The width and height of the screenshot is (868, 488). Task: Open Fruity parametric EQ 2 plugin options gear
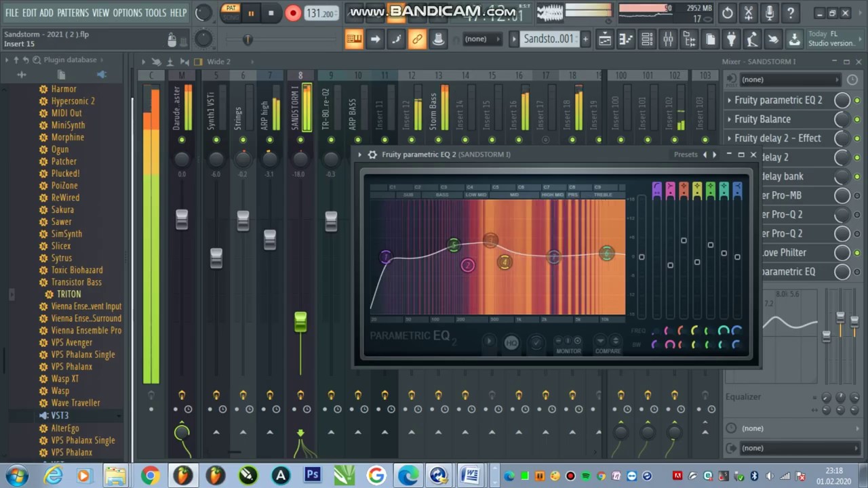(372, 155)
